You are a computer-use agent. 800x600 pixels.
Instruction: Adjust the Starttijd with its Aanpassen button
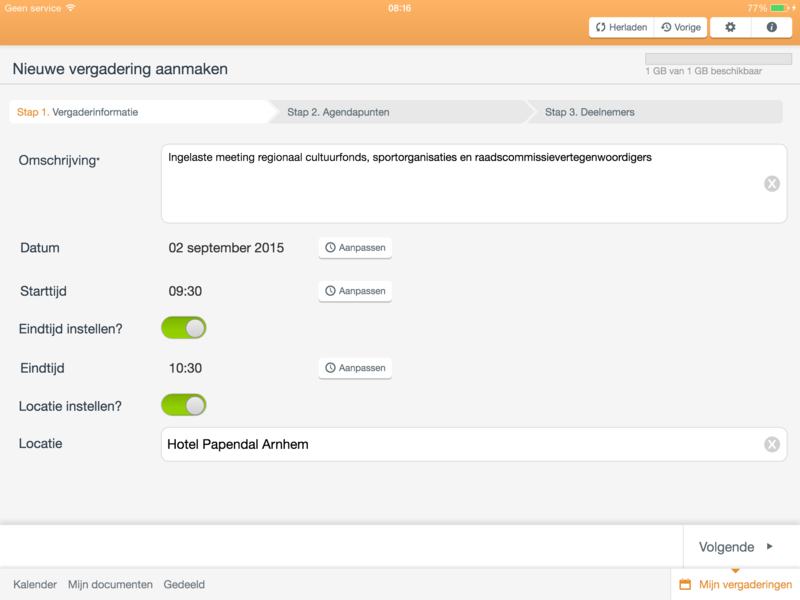[x=355, y=291]
